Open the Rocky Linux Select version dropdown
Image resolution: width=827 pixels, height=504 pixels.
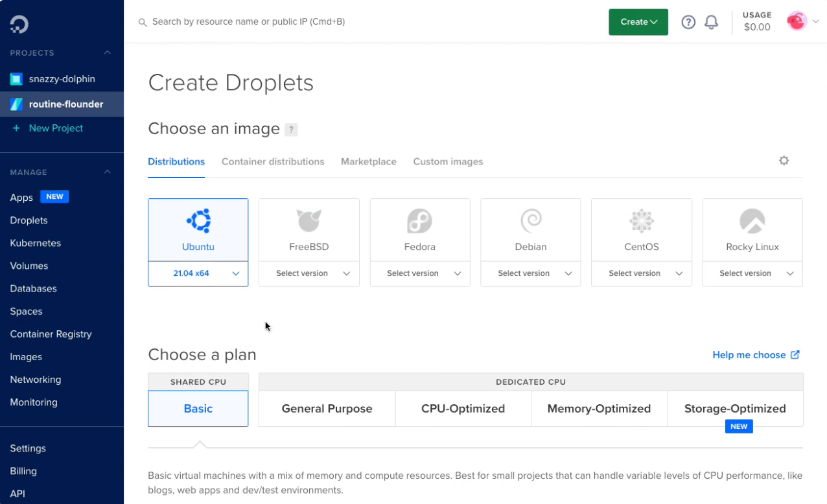pos(752,273)
